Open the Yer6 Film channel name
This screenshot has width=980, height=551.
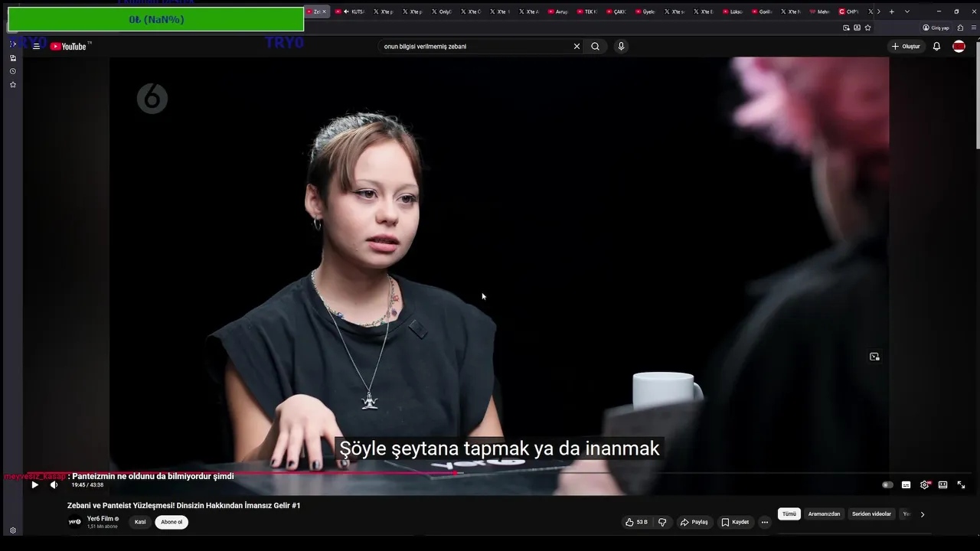coord(100,519)
